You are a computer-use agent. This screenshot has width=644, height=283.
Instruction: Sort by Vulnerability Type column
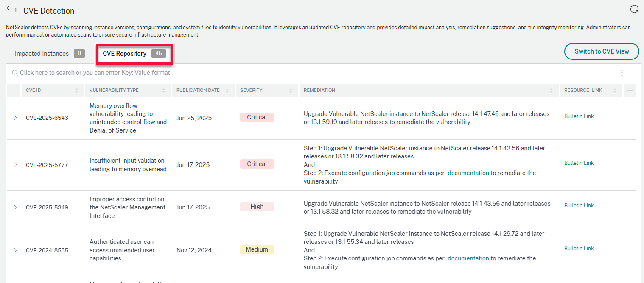tap(163, 91)
